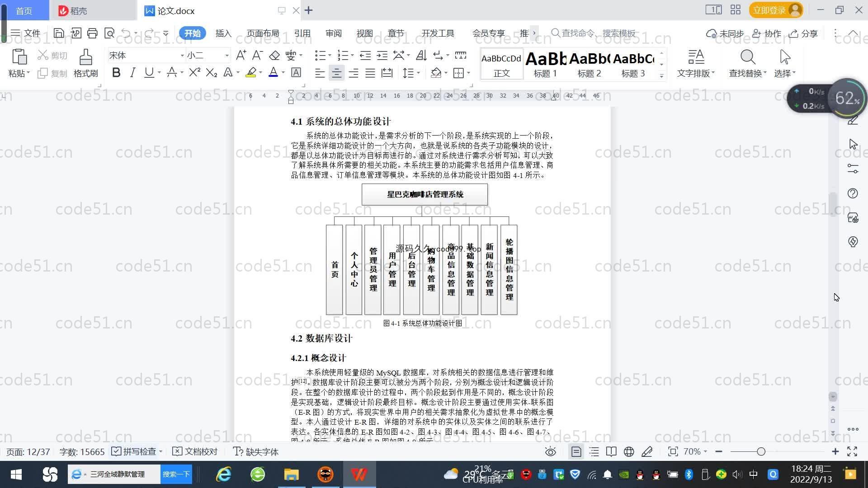The height and width of the screenshot is (488, 868).
Task: Click the help question mark in sidebar
Action: tap(853, 193)
